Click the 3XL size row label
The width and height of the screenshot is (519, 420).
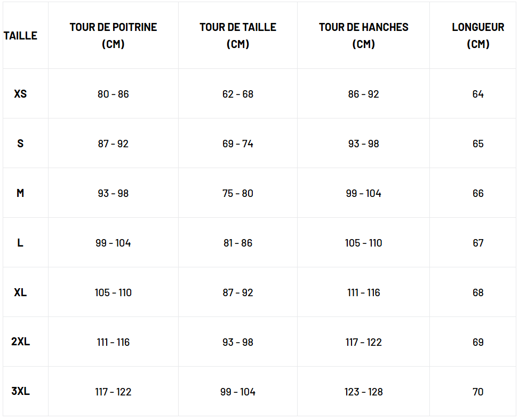(20, 392)
